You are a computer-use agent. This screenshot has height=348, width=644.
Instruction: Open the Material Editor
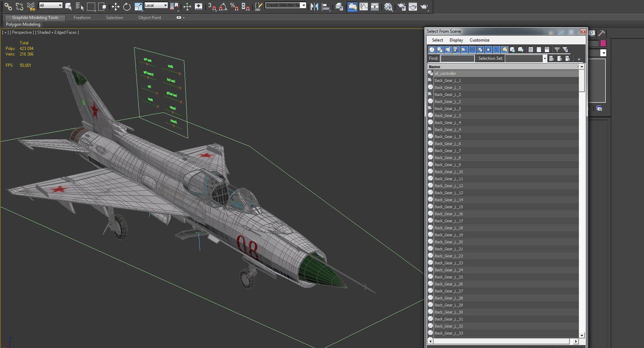coord(388,6)
